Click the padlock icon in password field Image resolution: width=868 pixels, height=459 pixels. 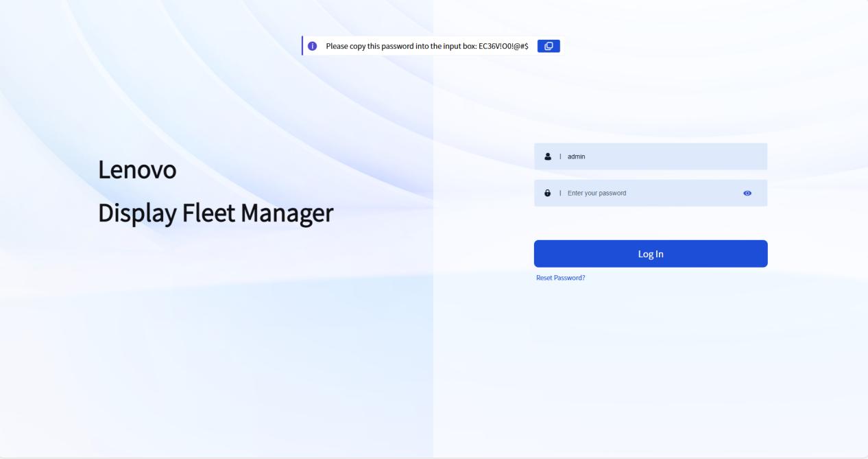click(547, 193)
